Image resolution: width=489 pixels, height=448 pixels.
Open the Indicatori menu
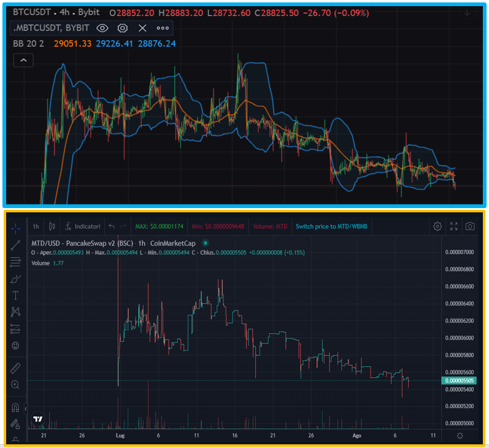click(x=83, y=226)
